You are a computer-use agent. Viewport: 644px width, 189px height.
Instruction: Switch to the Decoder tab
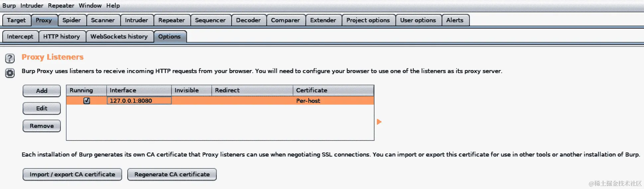point(248,20)
